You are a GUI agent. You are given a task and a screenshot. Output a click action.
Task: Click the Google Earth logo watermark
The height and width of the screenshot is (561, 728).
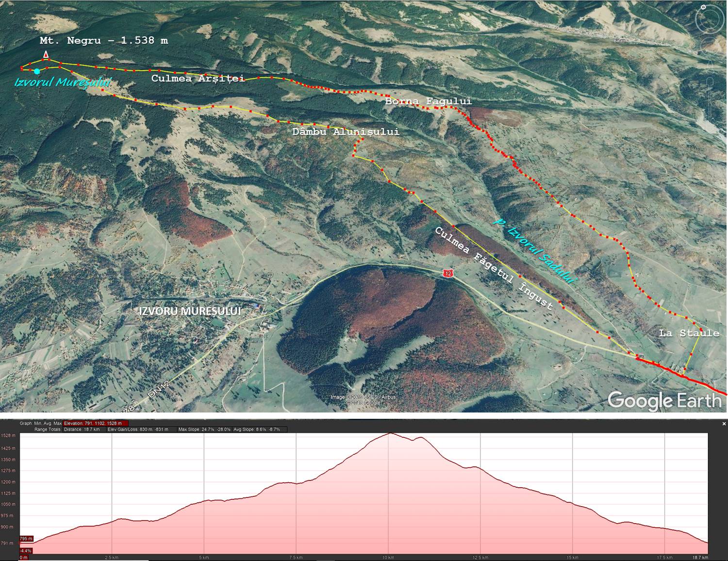coord(664,401)
